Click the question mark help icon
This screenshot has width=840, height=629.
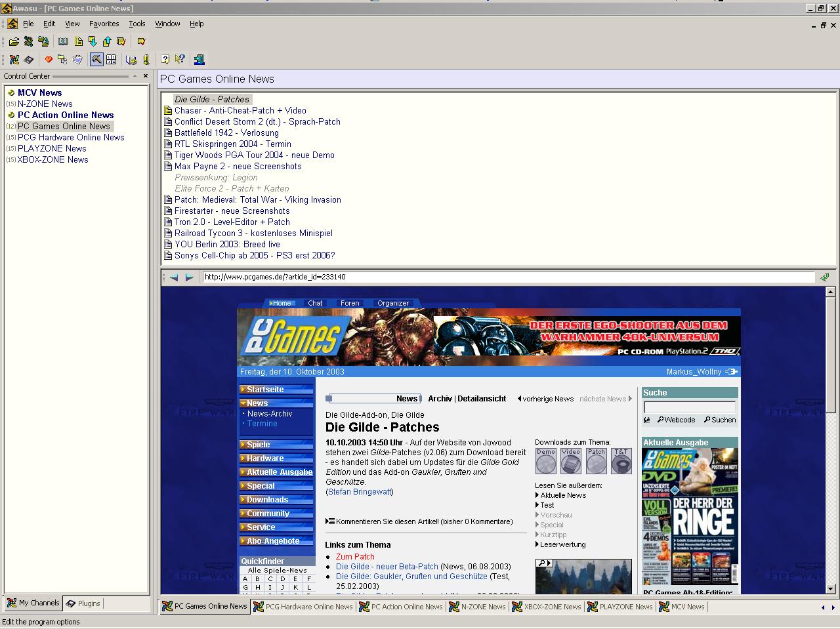pos(165,60)
